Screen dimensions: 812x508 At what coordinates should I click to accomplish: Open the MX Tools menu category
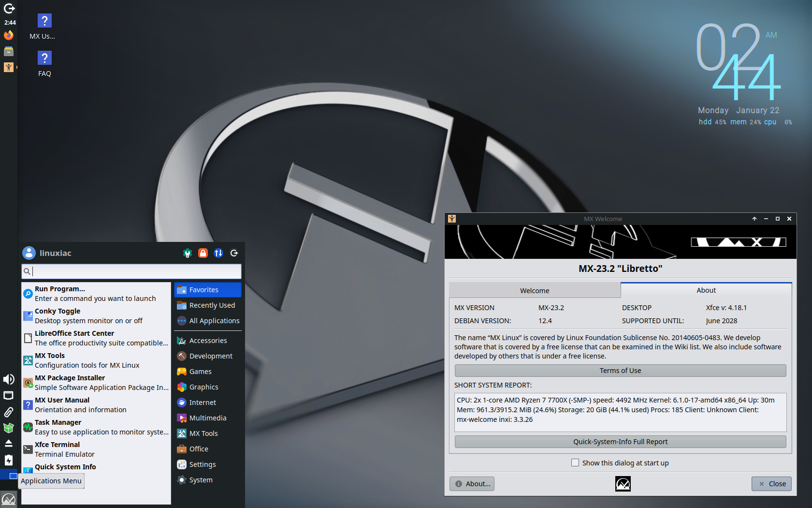pos(208,433)
